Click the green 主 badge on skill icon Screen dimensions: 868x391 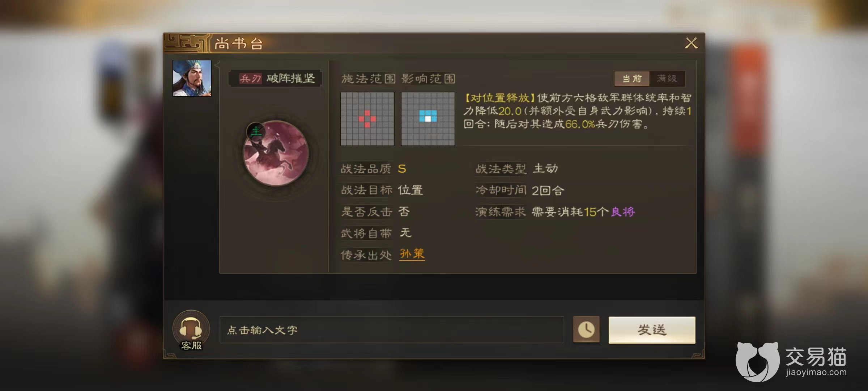[x=256, y=131]
